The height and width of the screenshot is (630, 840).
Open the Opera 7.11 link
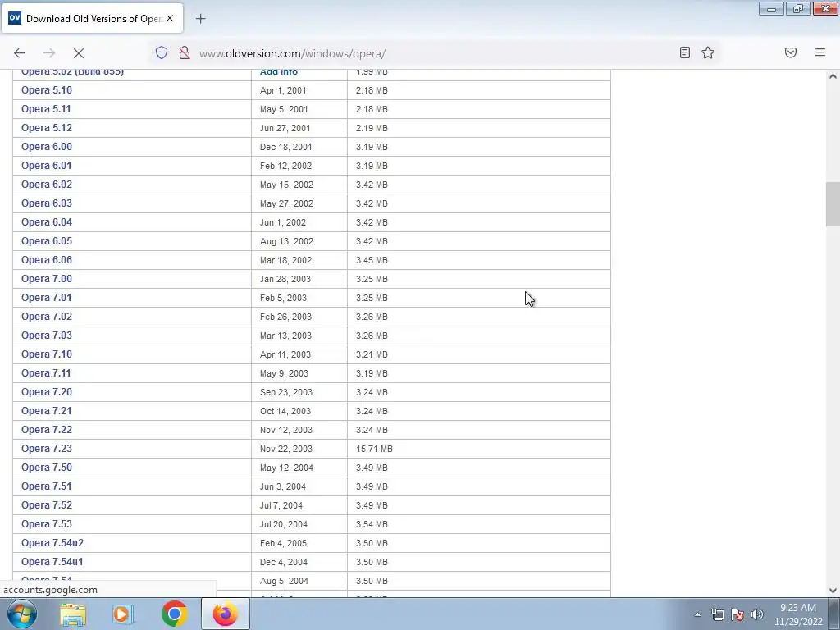pos(46,373)
